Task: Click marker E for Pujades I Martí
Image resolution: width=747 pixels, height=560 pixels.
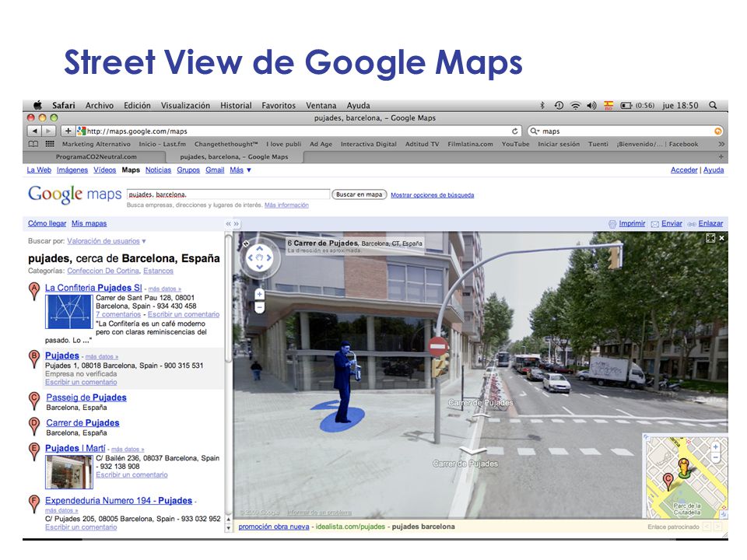Action: pyautogui.click(x=33, y=451)
